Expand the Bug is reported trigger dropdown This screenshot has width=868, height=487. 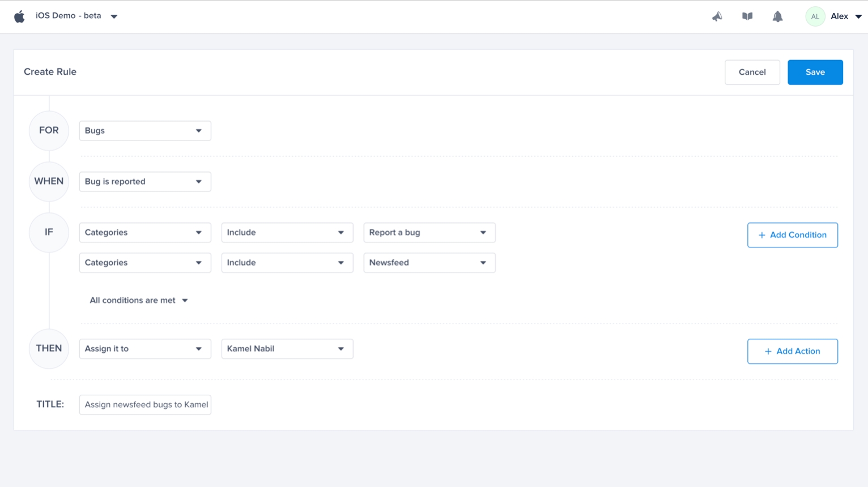[x=144, y=182]
